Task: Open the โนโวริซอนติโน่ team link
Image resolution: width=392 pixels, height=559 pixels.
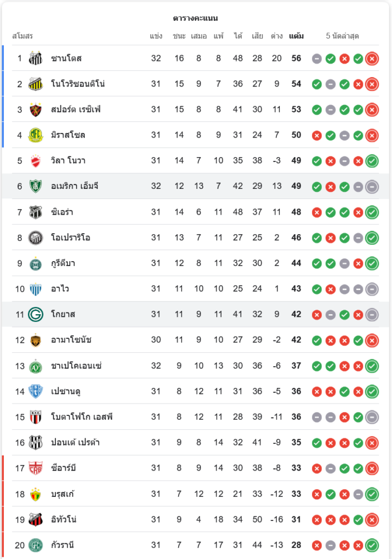Action: 78,84
